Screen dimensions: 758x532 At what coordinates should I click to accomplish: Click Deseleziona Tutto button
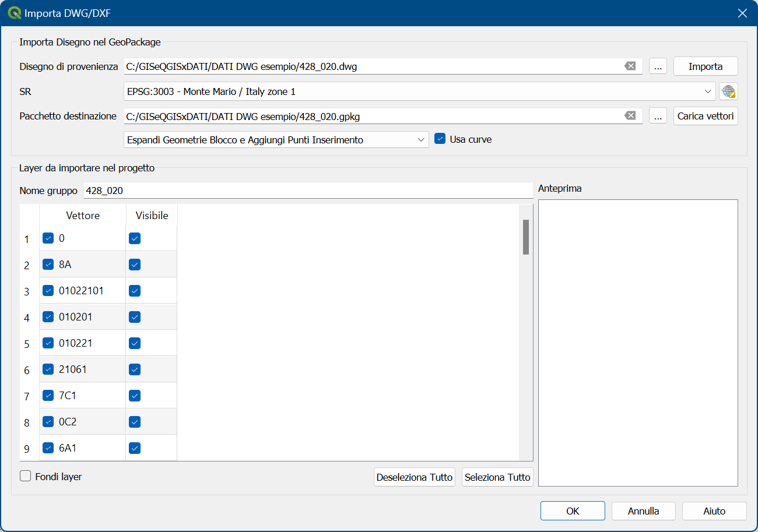pyautogui.click(x=415, y=477)
